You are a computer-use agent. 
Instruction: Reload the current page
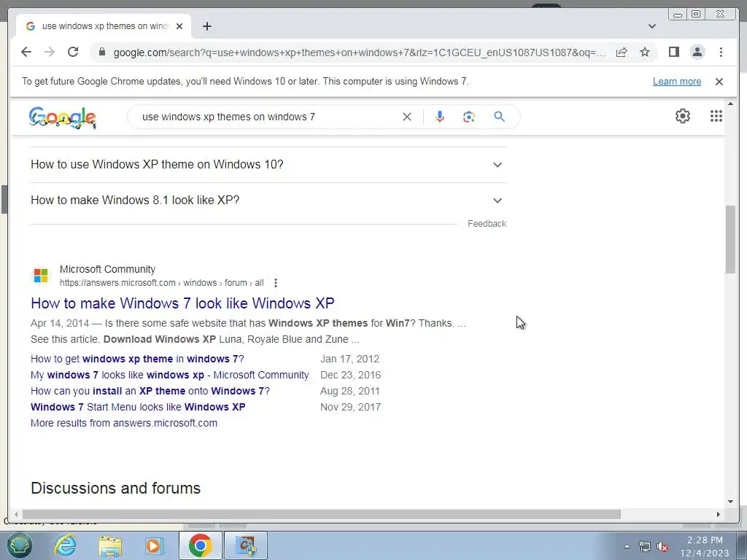click(x=73, y=52)
